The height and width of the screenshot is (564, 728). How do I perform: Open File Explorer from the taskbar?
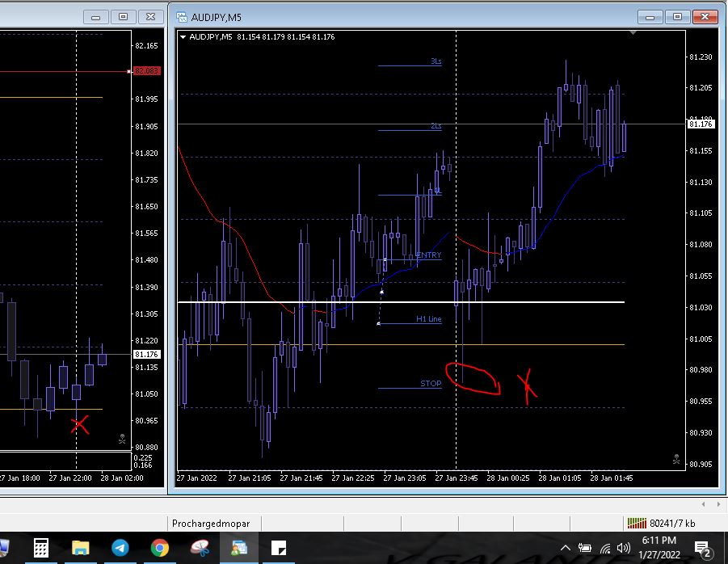coord(80,548)
